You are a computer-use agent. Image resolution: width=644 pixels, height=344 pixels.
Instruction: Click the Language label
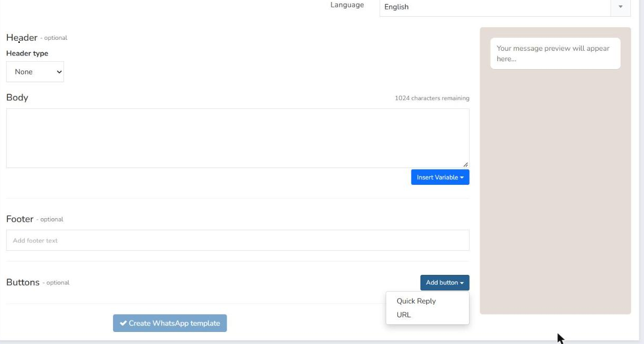(347, 5)
